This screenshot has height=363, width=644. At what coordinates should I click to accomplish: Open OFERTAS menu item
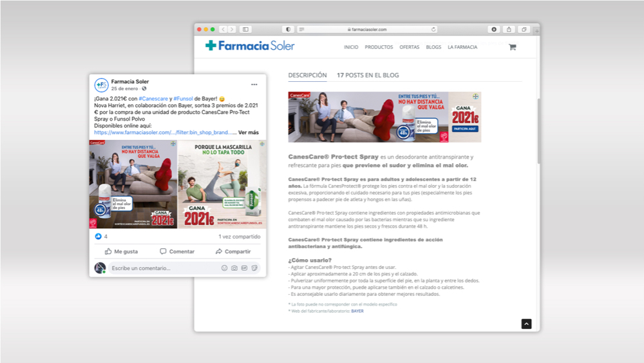click(x=410, y=47)
